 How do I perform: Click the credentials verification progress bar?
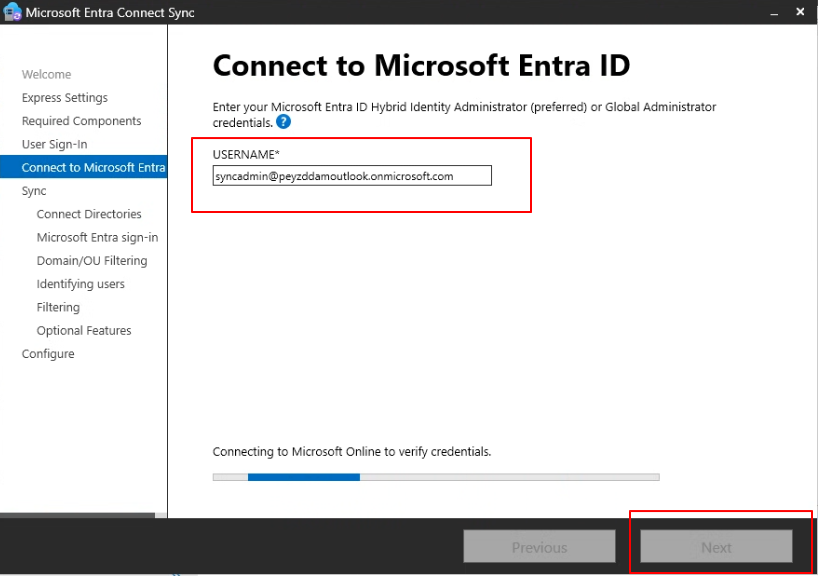[x=436, y=477]
